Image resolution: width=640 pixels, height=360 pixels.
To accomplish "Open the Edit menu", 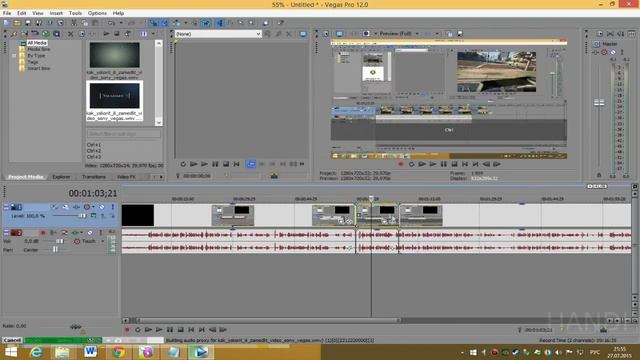I will [x=22, y=13].
